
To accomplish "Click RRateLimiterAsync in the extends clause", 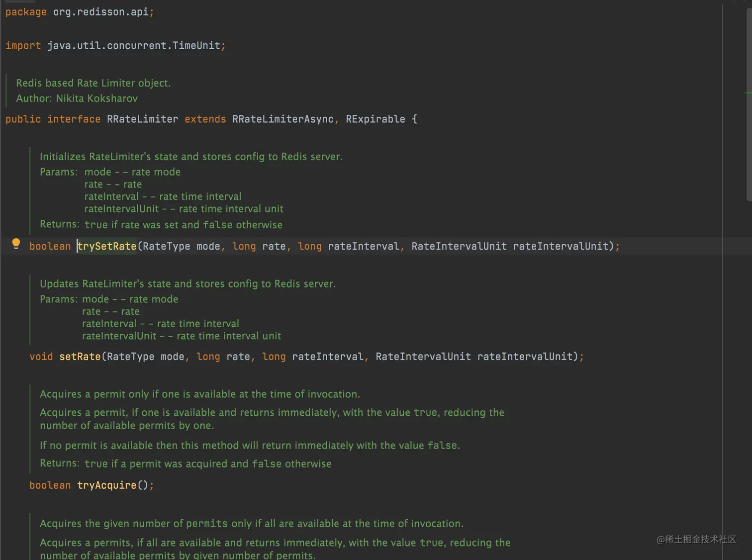I will coord(283,119).
